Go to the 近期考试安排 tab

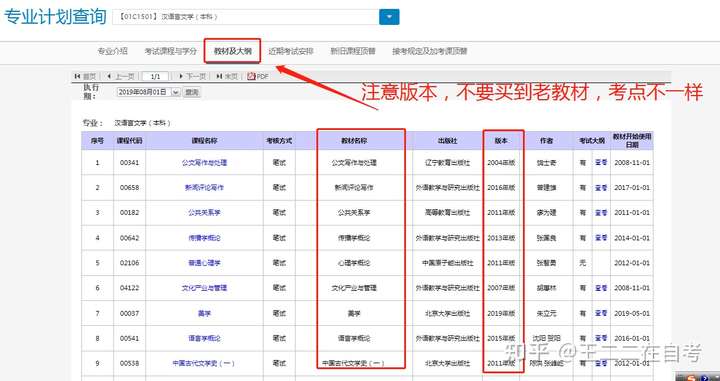tap(291, 51)
